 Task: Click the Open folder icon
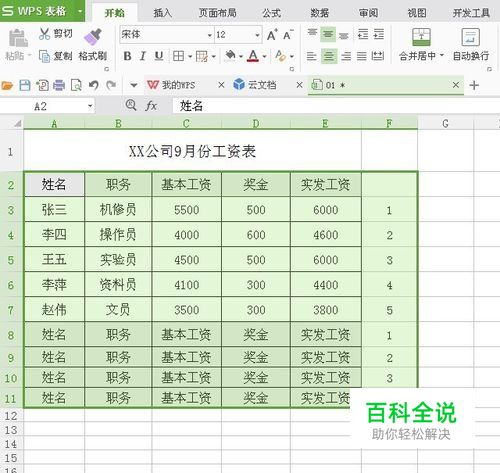point(7,86)
